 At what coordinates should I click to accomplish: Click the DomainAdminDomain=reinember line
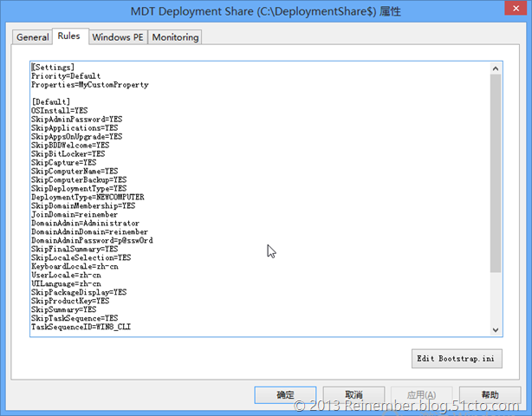coord(89,231)
